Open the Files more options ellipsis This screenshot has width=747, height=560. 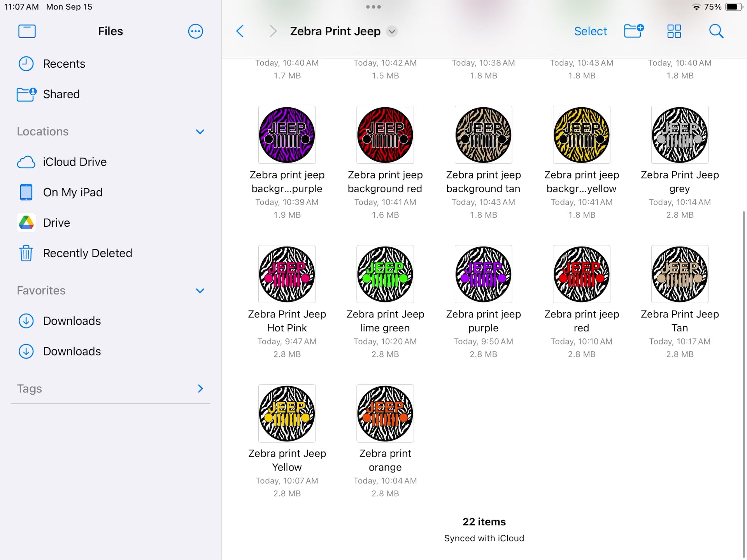pos(195,31)
